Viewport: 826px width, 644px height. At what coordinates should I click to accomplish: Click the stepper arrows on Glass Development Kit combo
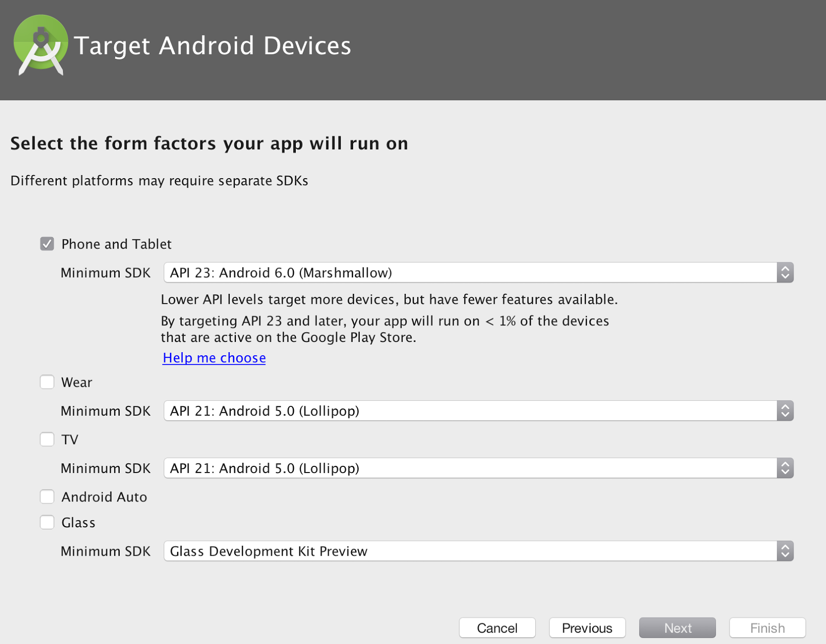pos(785,552)
